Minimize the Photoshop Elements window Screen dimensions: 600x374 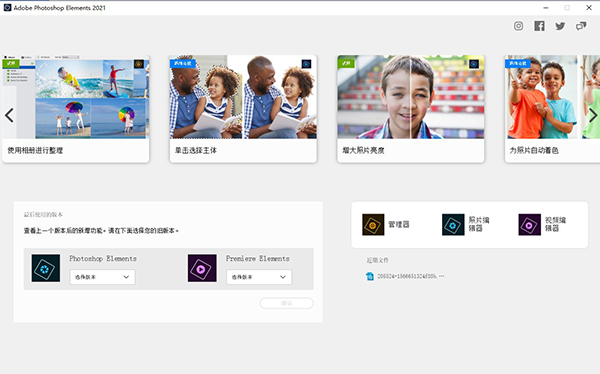coord(546,8)
